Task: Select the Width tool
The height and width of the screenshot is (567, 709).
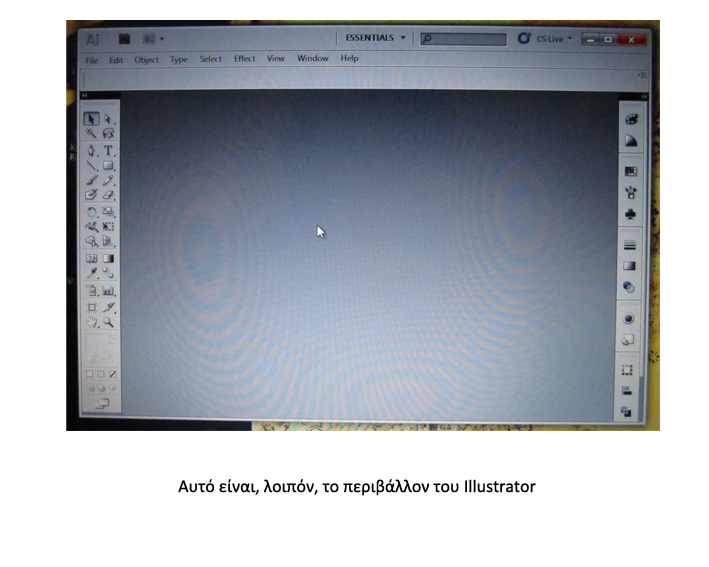Action: 91,227
